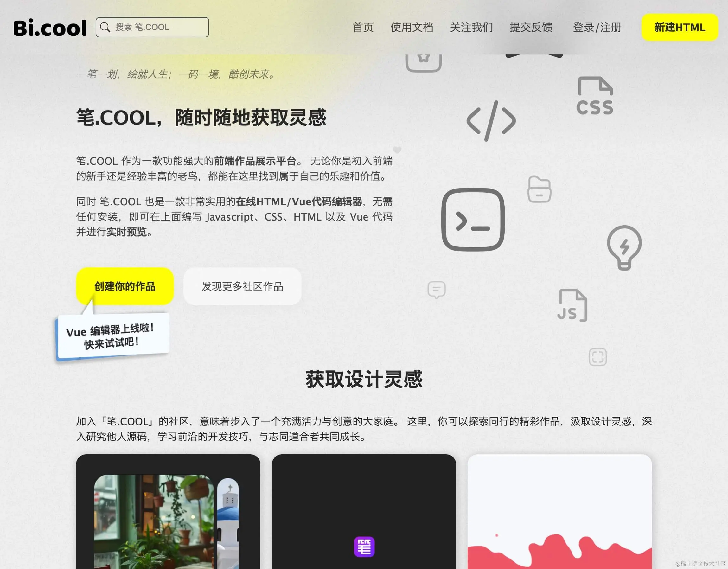Click the lightbulb lightning icon
Viewport: 728px width, 569px height.
[624, 247]
